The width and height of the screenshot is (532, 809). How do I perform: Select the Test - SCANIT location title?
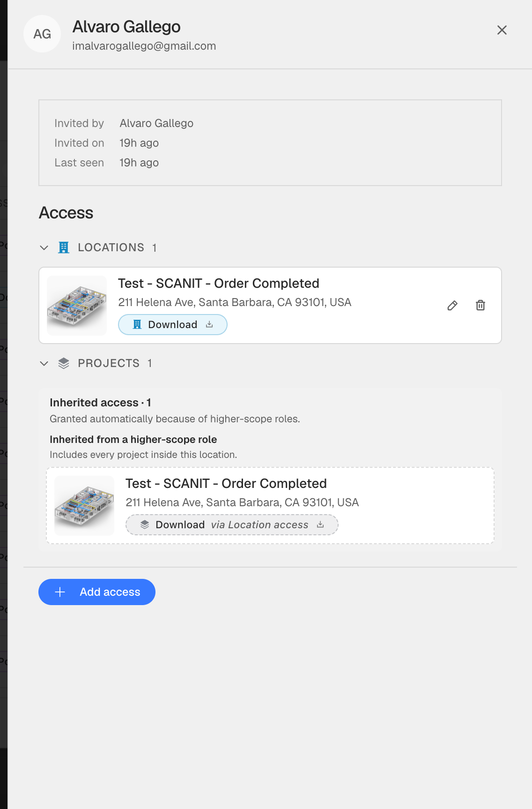pos(219,284)
